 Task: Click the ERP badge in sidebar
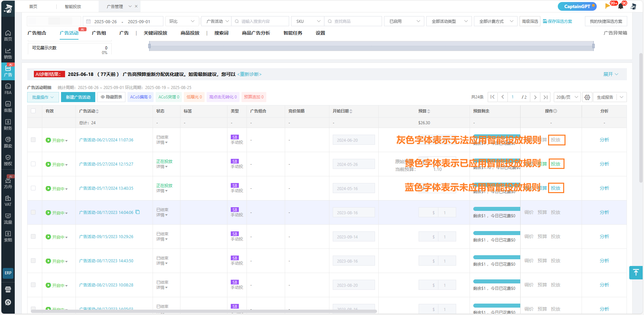coord(8,273)
